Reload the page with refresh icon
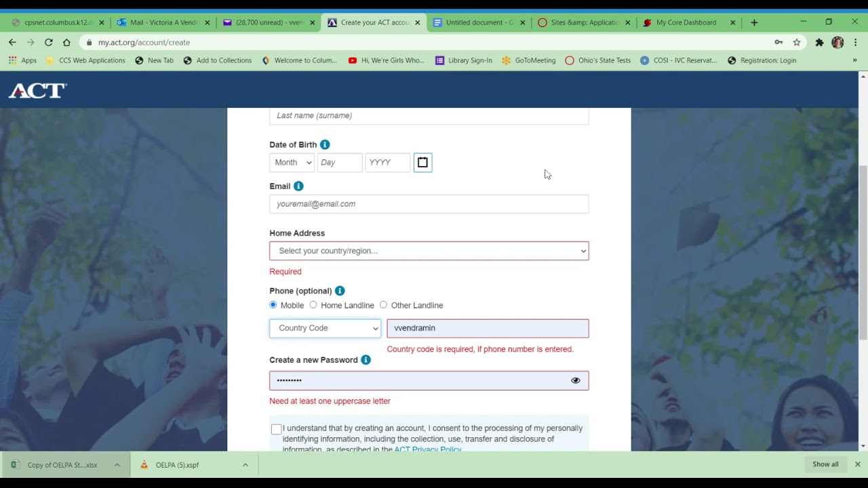Screen dimensions: 868x488 tap(48, 42)
